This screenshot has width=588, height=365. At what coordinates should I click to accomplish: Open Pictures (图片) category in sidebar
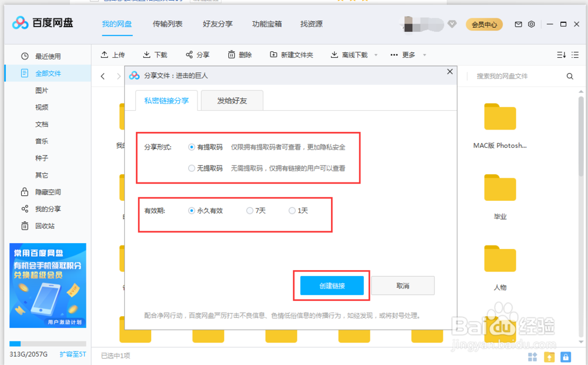[42, 91]
